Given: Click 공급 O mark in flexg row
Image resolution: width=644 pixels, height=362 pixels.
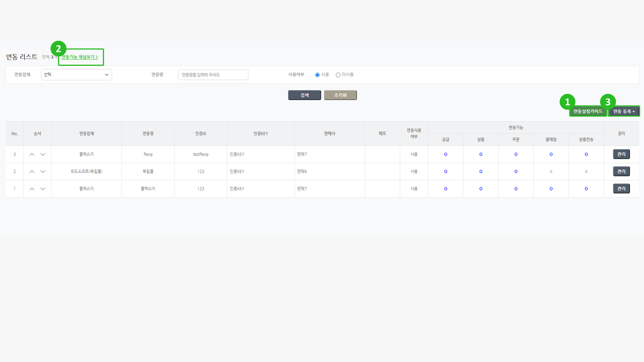Looking at the screenshot, I should [x=445, y=154].
